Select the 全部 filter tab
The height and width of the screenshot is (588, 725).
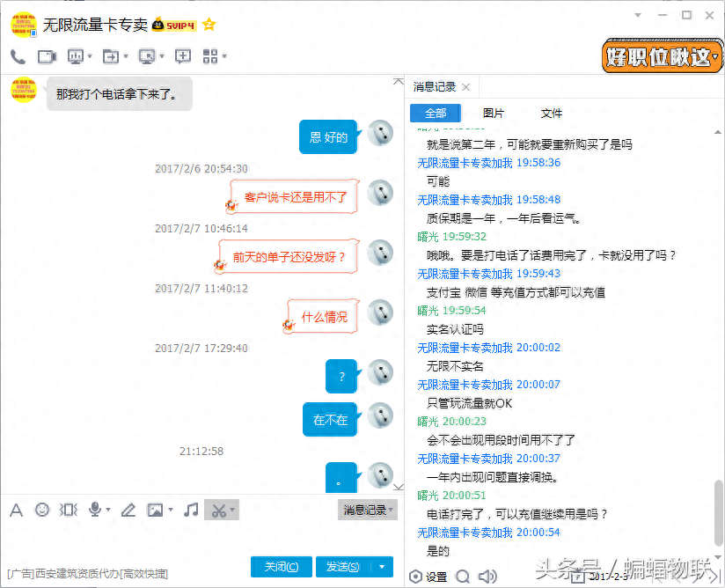click(436, 113)
